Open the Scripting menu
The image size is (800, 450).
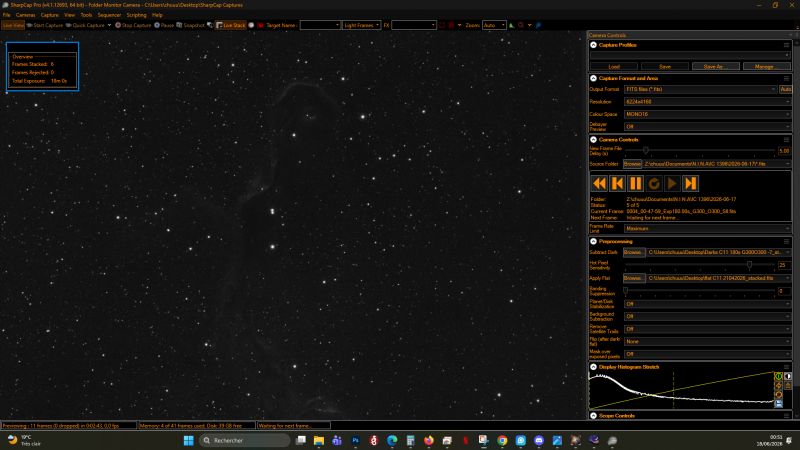click(x=136, y=15)
